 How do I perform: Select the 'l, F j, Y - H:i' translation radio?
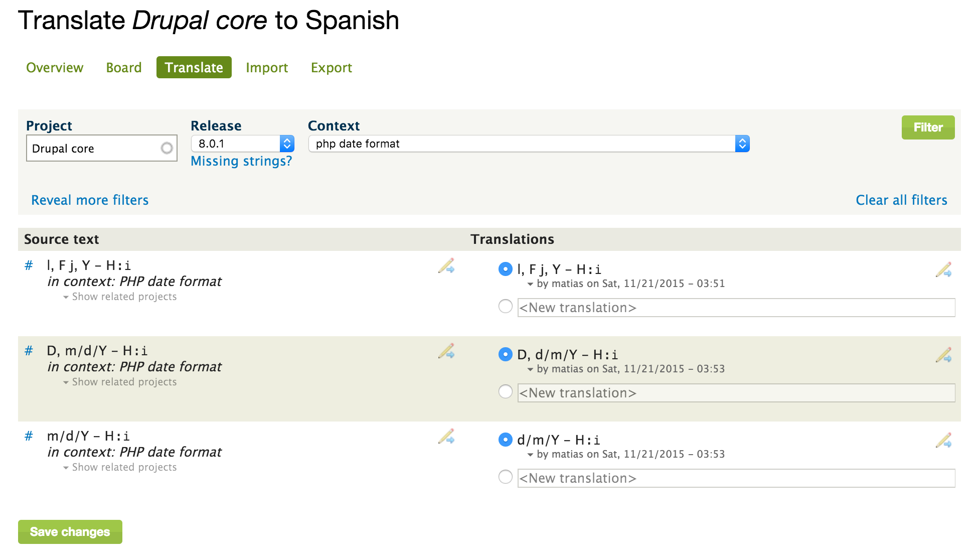click(505, 269)
